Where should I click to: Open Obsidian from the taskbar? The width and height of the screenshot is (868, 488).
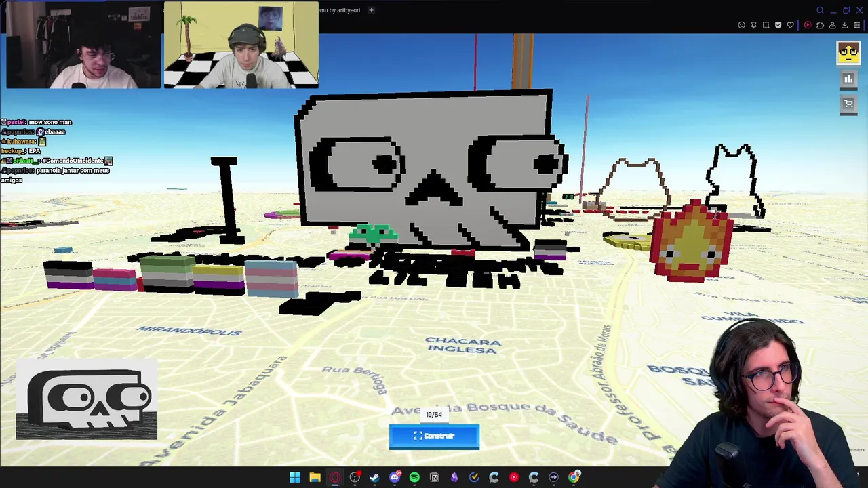click(x=454, y=477)
